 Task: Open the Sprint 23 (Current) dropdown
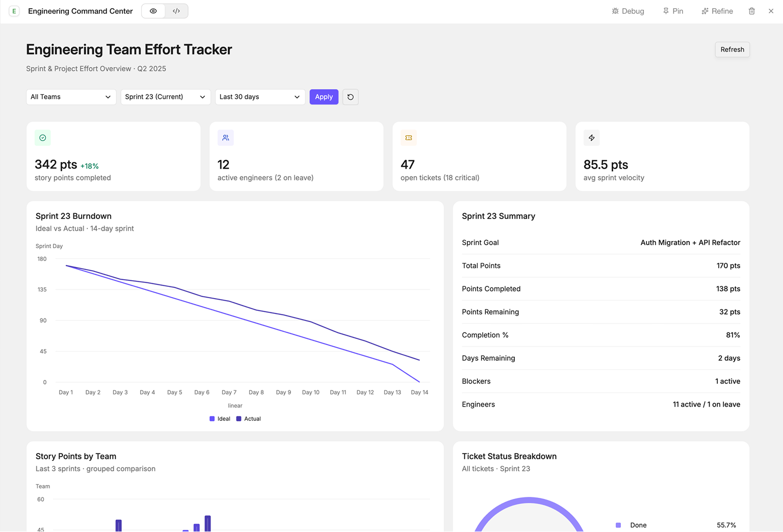(165, 97)
